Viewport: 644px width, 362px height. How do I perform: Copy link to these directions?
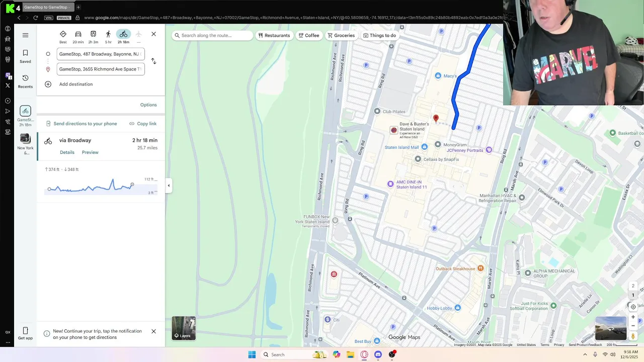click(143, 124)
